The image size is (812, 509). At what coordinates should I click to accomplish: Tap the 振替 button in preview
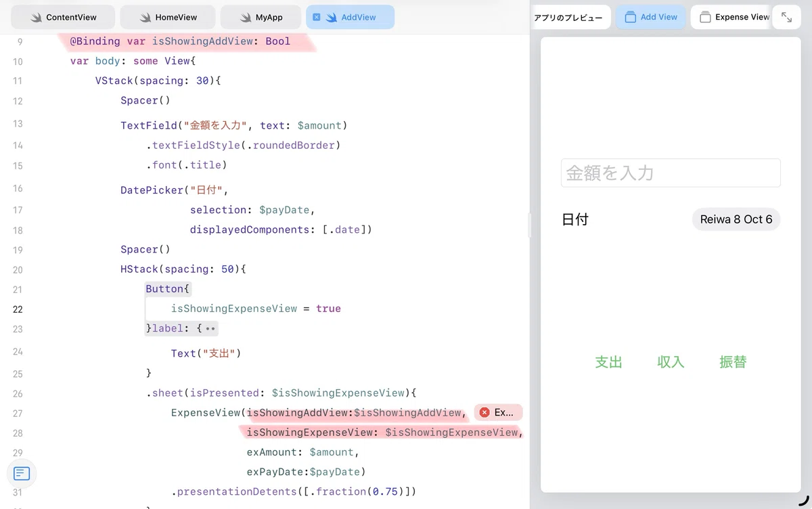733,362
